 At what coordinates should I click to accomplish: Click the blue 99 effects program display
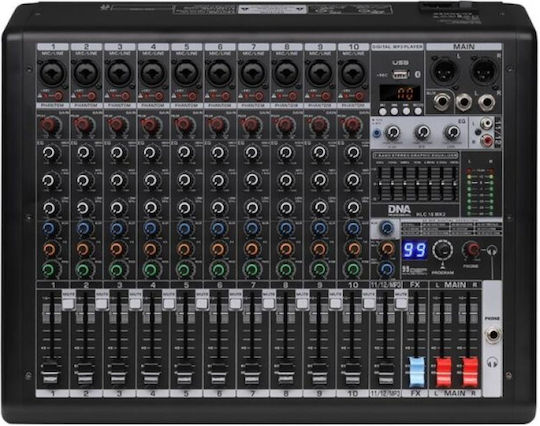(x=415, y=250)
